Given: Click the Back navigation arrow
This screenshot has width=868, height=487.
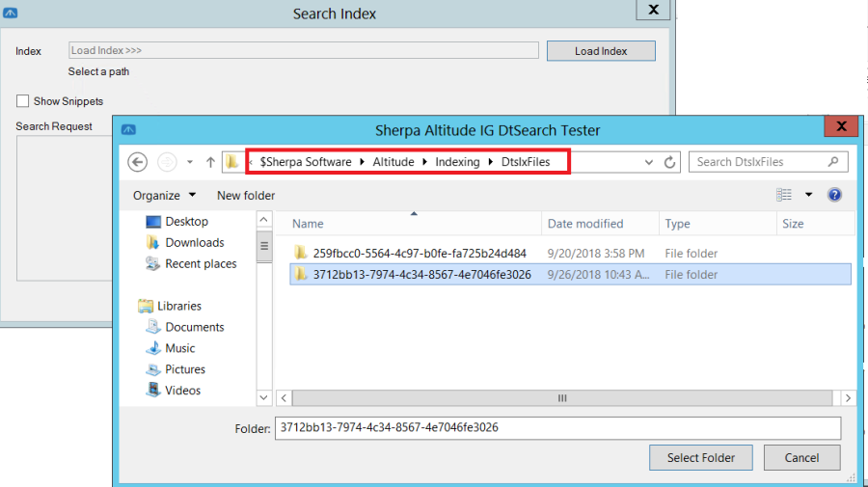Looking at the screenshot, I should click(x=137, y=162).
